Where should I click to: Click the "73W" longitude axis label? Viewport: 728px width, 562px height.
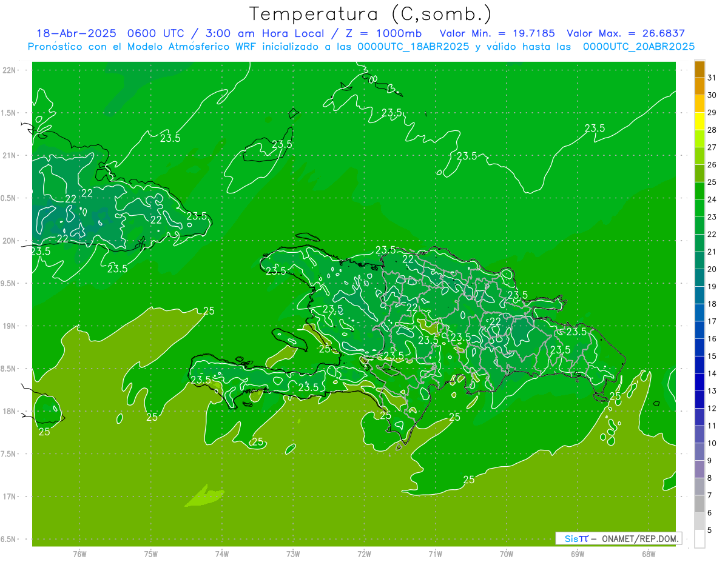293,554
